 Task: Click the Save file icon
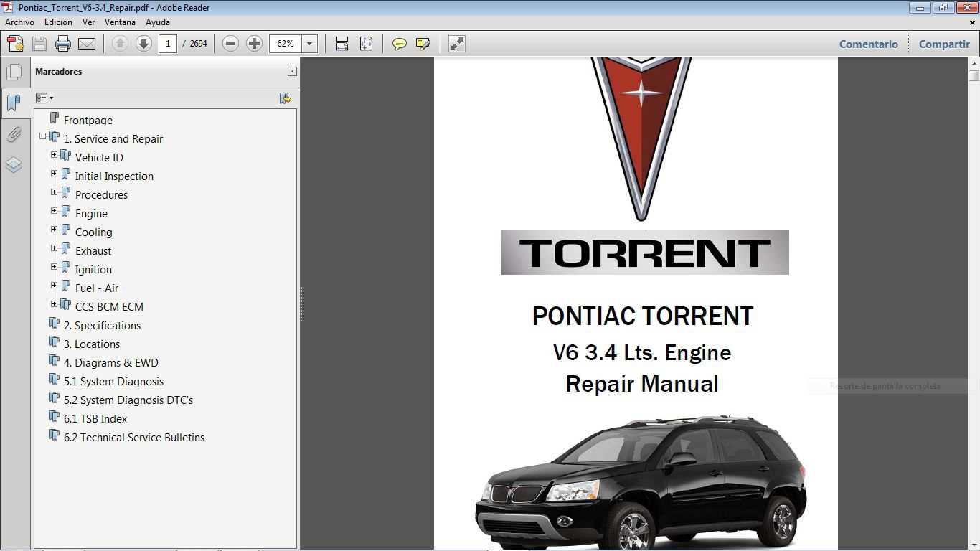tap(39, 44)
